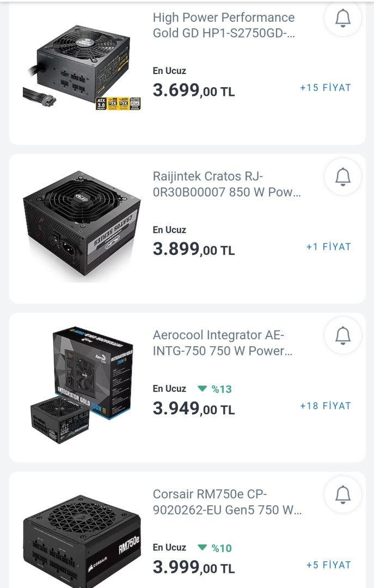The image size is (374, 588).
Task: Open Corsair RM750e Gen5 product title
Action: click(x=227, y=503)
